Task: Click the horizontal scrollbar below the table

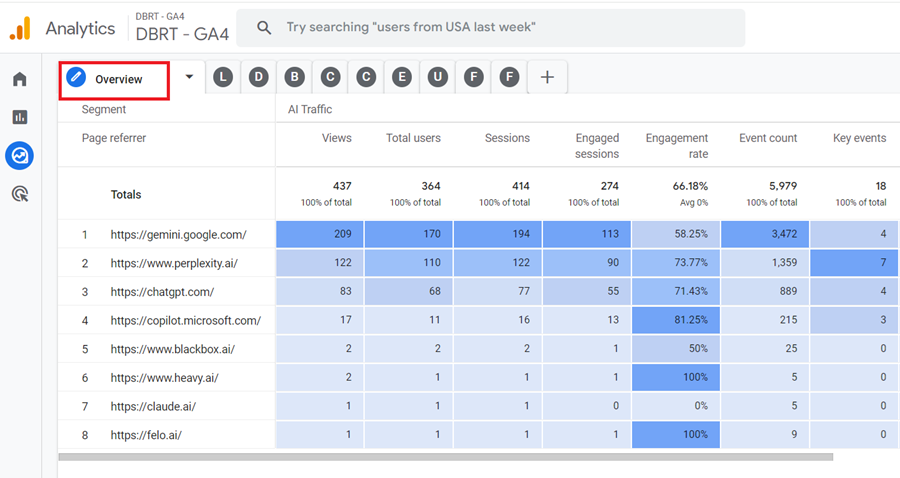Action: (445, 457)
